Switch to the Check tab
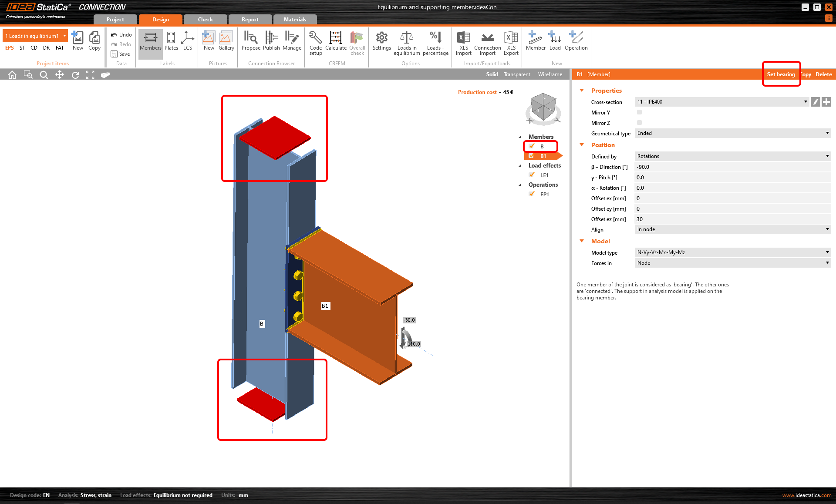Image resolution: width=836 pixels, height=504 pixels. 205,20
